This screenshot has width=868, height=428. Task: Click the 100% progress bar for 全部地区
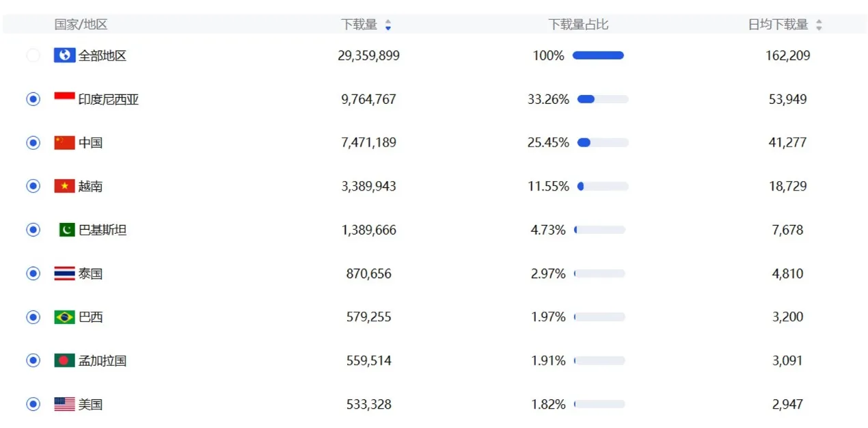(597, 55)
